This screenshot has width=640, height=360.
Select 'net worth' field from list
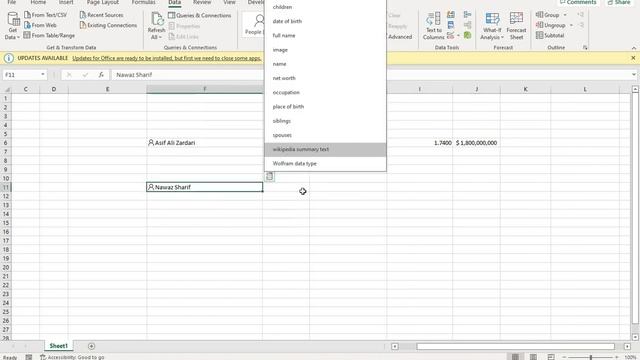pos(325,78)
